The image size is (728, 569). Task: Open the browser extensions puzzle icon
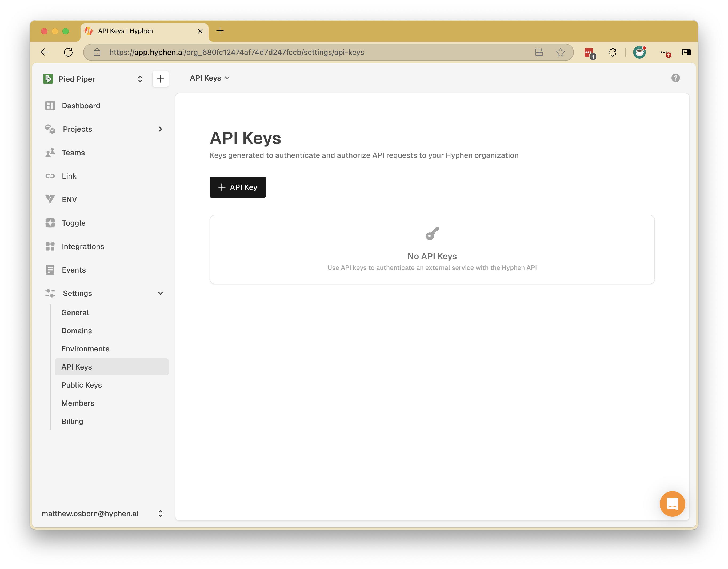pyautogui.click(x=612, y=52)
